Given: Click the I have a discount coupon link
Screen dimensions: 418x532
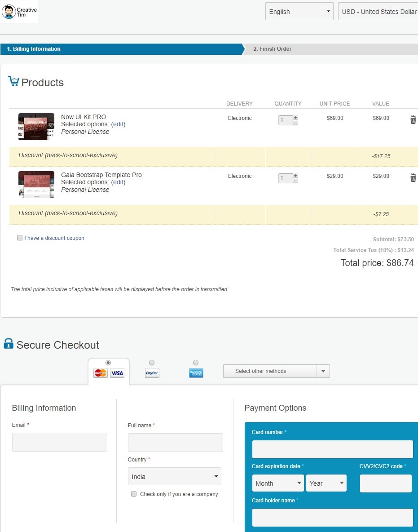Looking at the screenshot, I should pyautogui.click(x=54, y=238).
